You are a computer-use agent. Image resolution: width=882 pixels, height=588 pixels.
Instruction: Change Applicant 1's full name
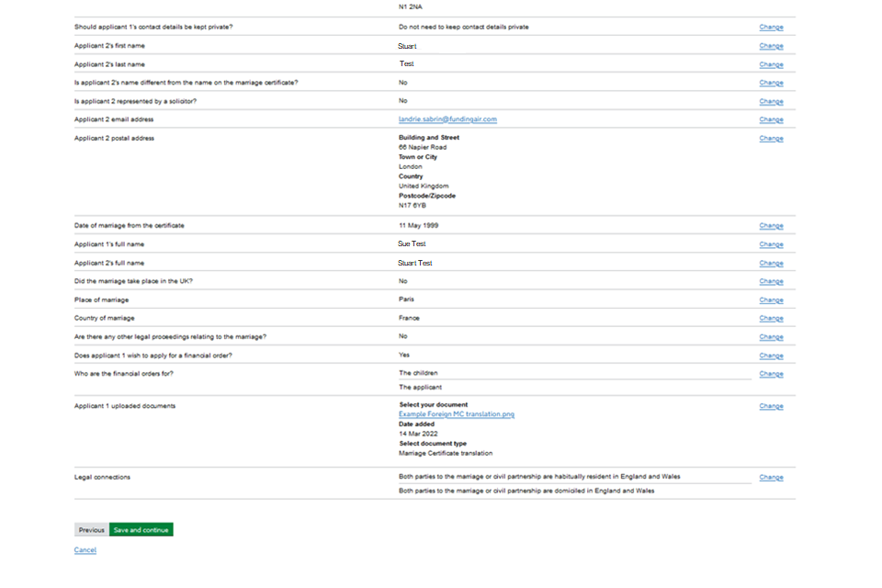[771, 244]
